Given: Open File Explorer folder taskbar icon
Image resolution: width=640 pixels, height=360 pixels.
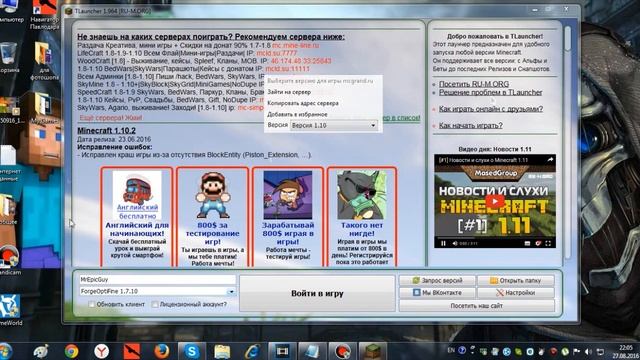Looking at the screenshot, I should pyautogui.click(x=222, y=351).
